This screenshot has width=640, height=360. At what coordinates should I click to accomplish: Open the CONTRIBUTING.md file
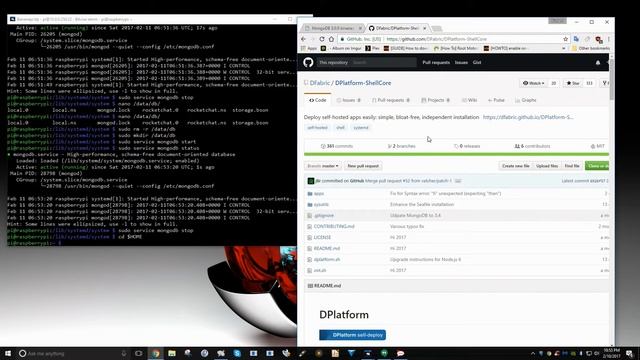(x=334, y=227)
